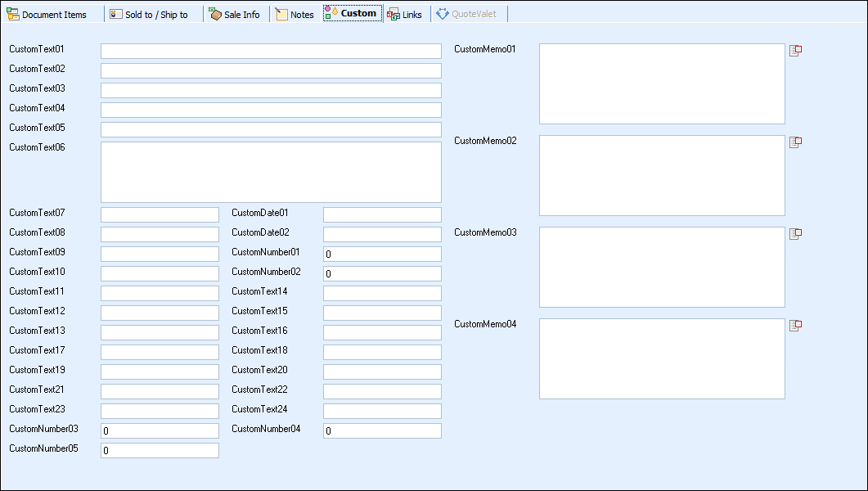Image resolution: width=868 pixels, height=491 pixels.
Task: Click the expand icon beside CustomMemo01
Action: point(795,51)
